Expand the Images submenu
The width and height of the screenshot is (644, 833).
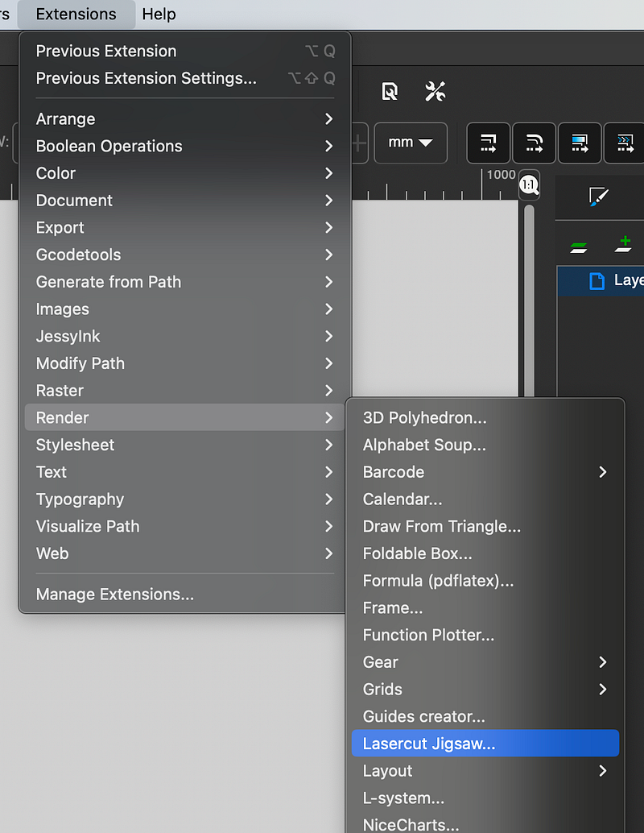pos(185,309)
